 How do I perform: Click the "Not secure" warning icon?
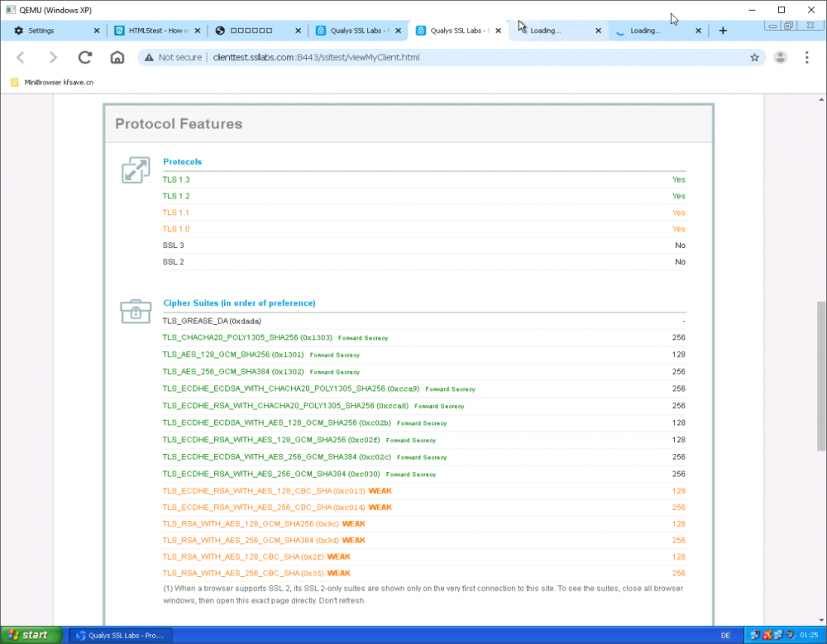pyautogui.click(x=148, y=58)
